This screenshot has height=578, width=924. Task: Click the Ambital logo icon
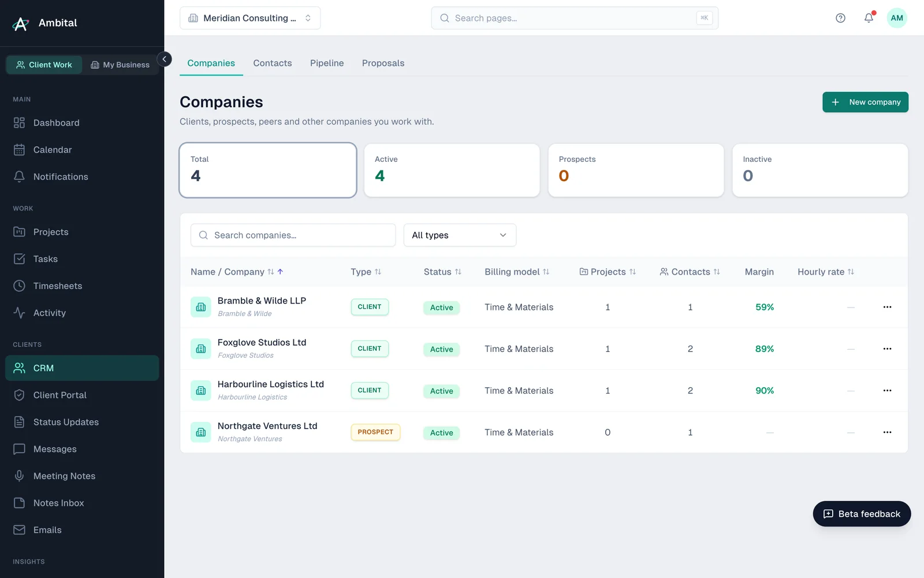pos(21,23)
